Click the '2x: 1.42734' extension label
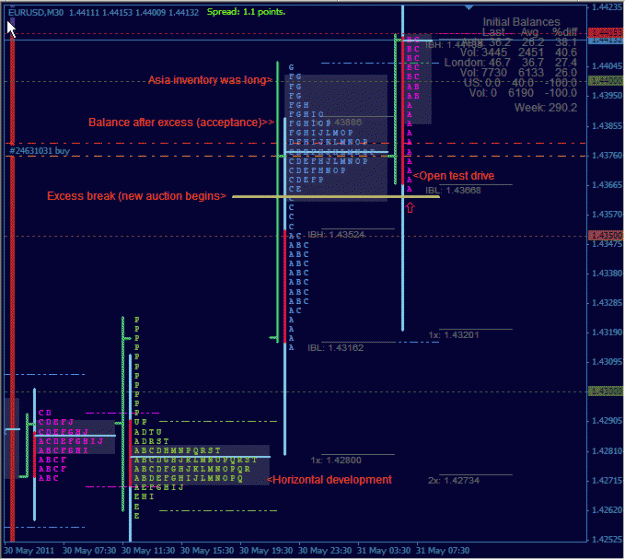625x560 pixels. (454, 481)
